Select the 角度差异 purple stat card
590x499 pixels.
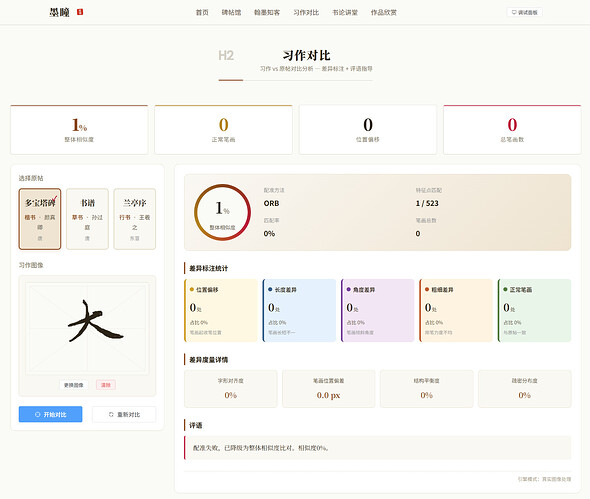[378, 310]
